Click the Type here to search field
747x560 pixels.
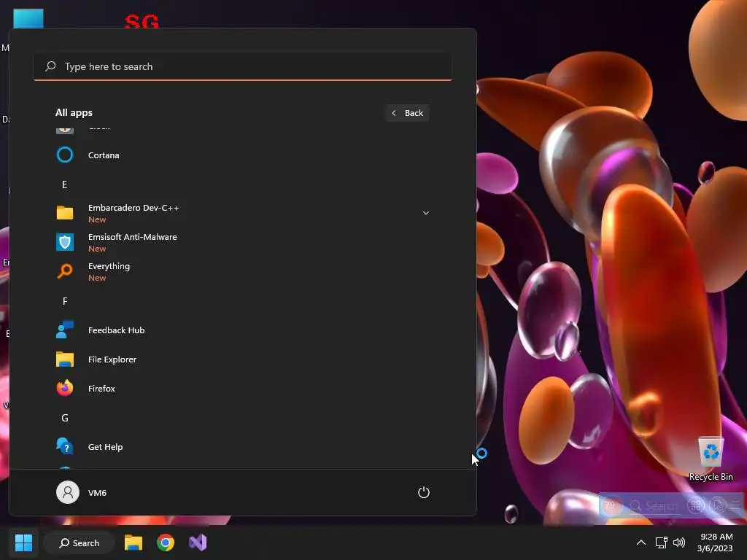[x=242, y=66]
